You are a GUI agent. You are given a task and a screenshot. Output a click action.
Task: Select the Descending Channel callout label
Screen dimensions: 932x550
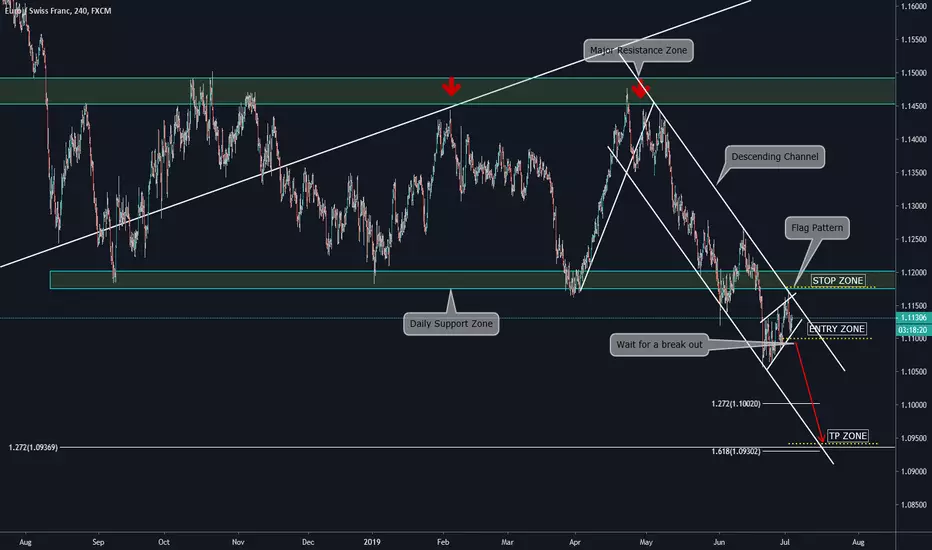click(774, 157)
